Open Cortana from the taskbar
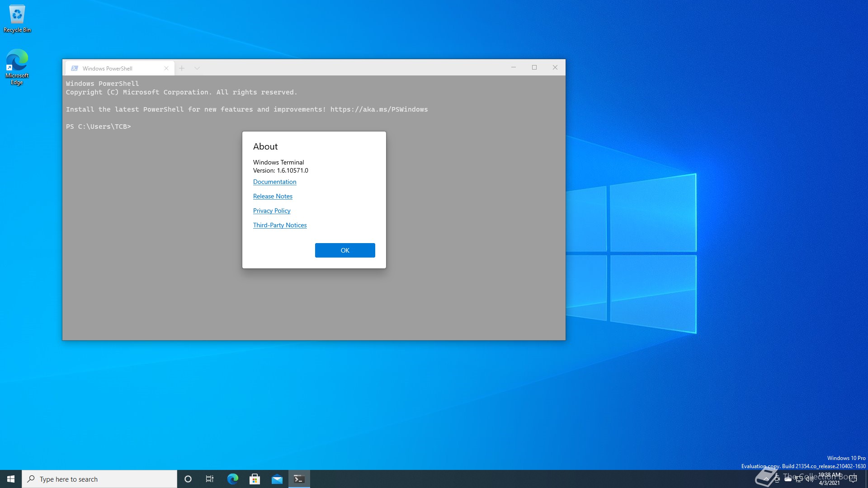The width and height of the screenshot is (868, 488). [x=188, y=479]
